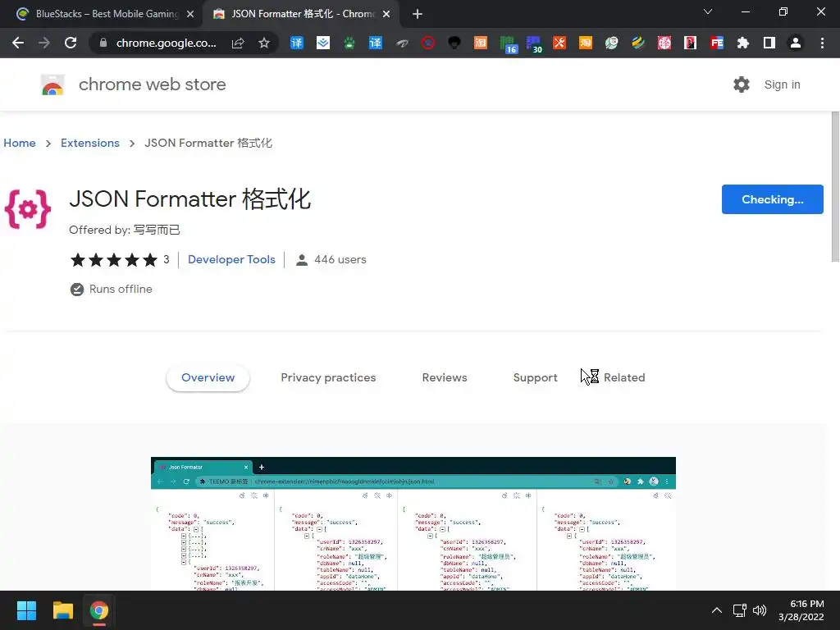
Task: Open web store settings gear
Action: tap(742, 84)
